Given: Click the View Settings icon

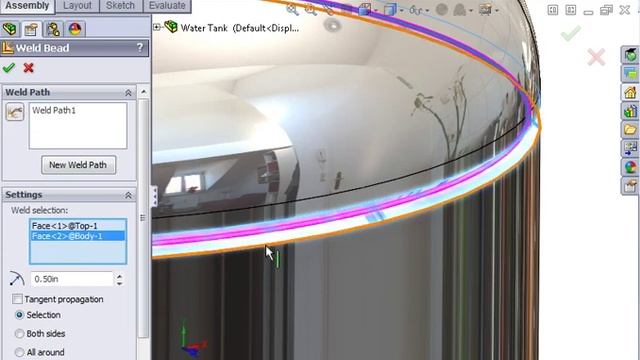Looking at the screenshot, I should click(485, 9).
